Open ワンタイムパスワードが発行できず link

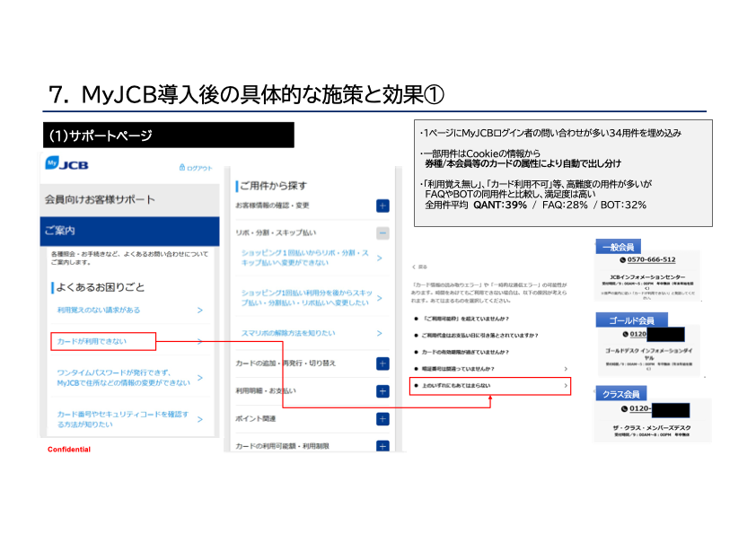[x=123, y=377]
